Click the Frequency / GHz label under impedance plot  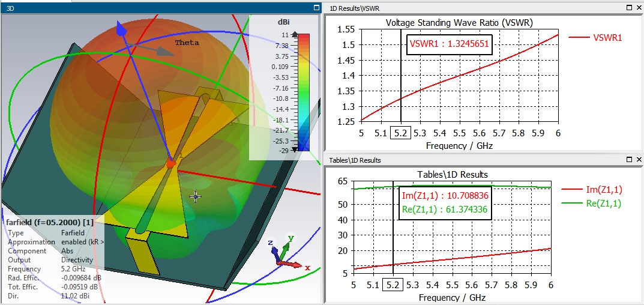(x=452, y=297)
